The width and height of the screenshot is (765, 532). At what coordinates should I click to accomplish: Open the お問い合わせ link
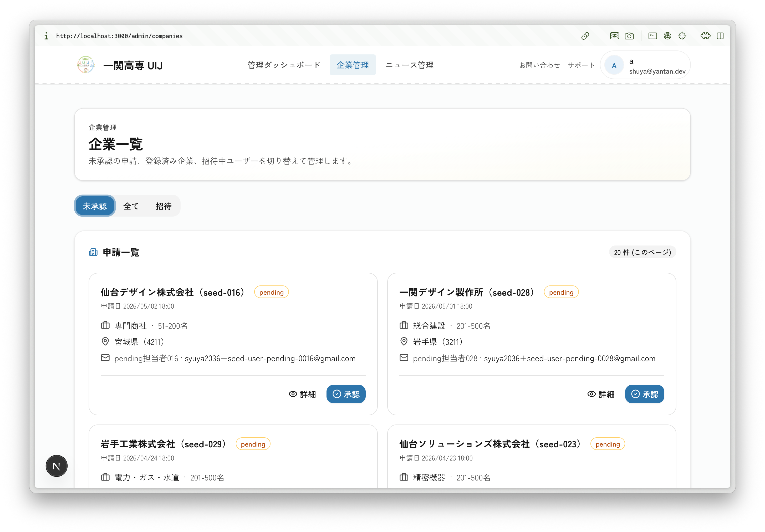pyautogui.click(x=539, y=65)
